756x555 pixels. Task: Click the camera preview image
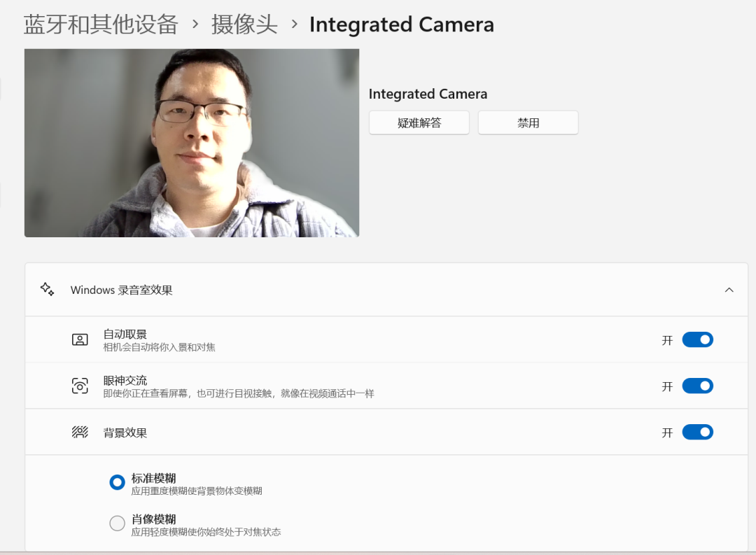(192, 143)
